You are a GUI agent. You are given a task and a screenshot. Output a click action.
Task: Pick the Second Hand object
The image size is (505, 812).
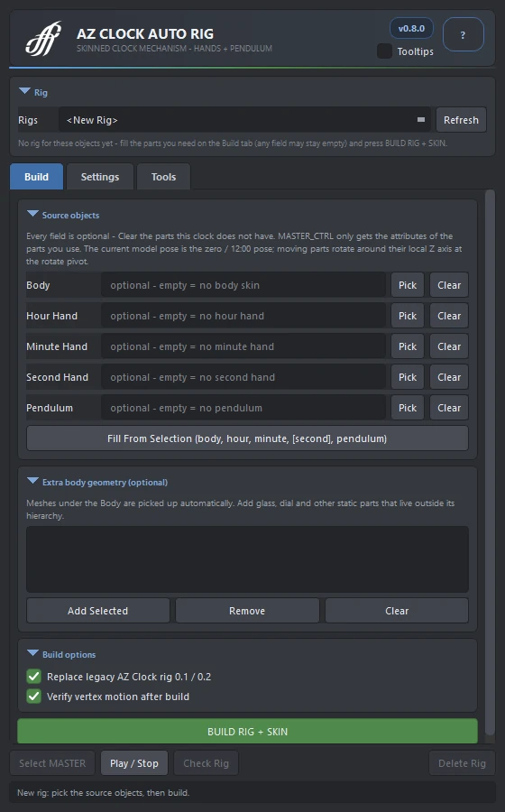(x=408, y=377)
